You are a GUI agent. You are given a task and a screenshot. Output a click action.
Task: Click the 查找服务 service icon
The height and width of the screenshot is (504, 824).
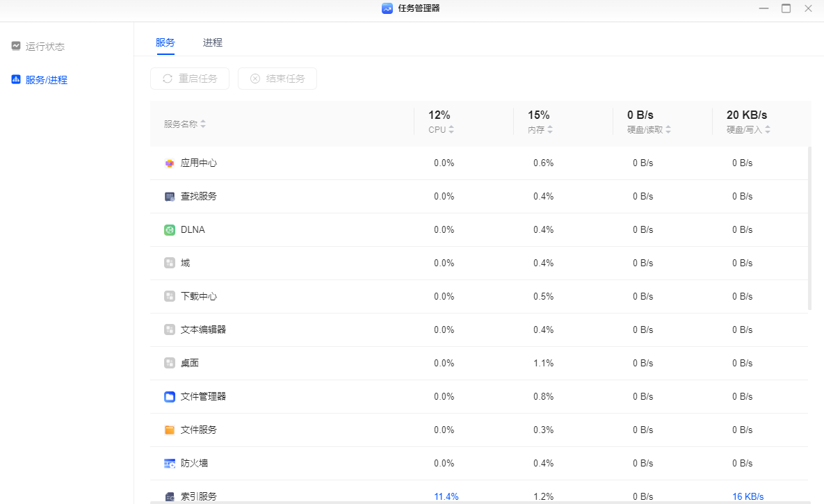169,197
